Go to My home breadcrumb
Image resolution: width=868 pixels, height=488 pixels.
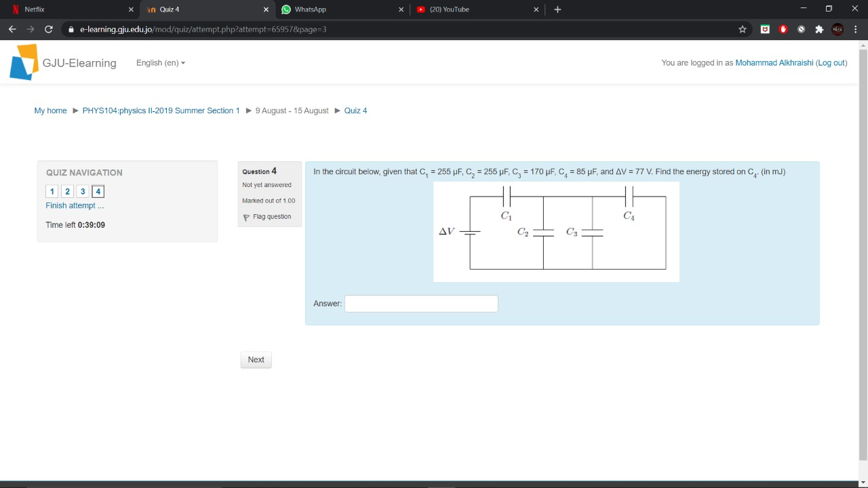point(51,110)
